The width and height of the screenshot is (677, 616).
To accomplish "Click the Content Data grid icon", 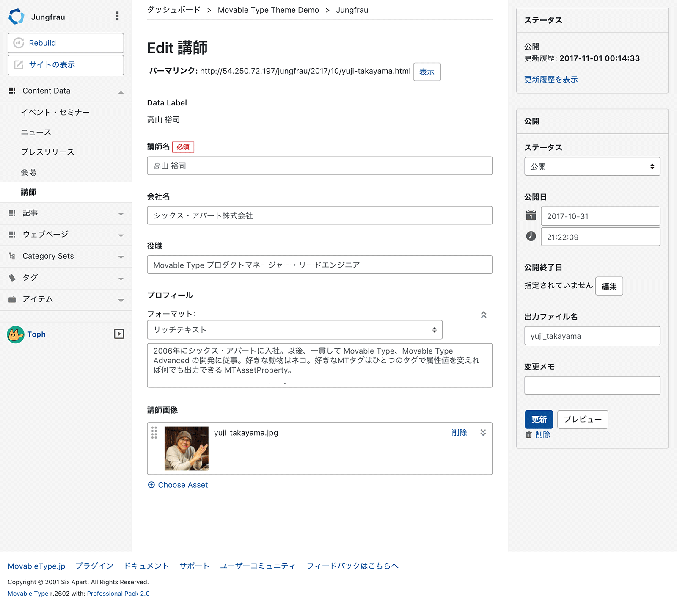I will [x=12, y=91].
